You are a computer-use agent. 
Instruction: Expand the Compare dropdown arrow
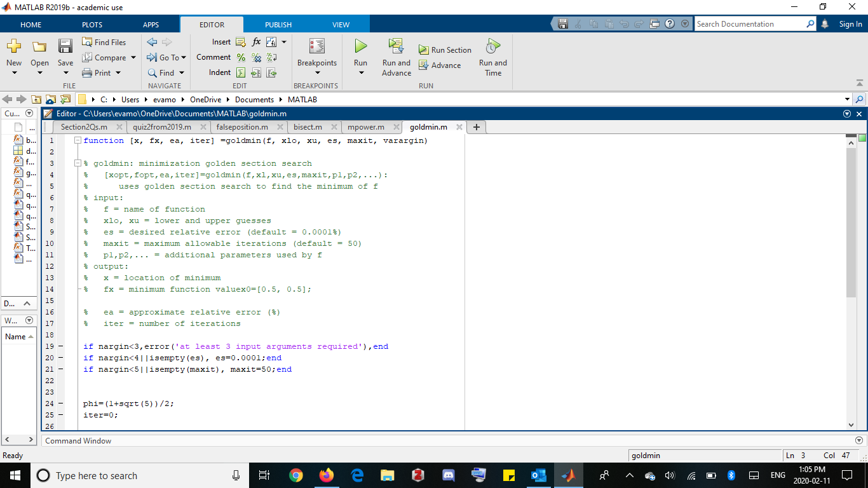tap(133, 57)
